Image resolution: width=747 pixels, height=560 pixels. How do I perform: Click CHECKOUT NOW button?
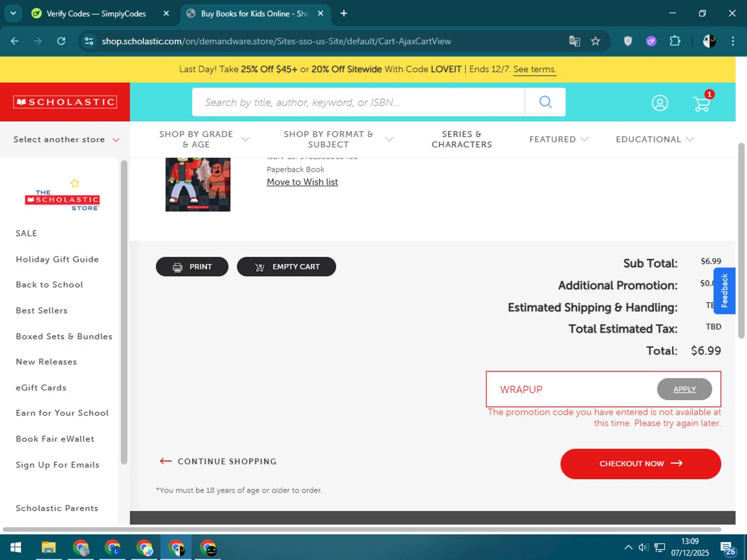pos(641,464)
